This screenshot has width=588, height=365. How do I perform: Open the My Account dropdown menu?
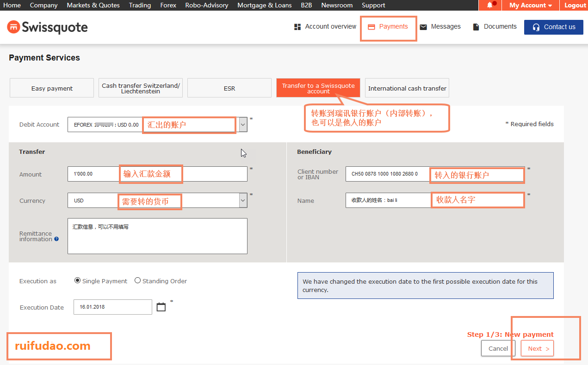531,5
